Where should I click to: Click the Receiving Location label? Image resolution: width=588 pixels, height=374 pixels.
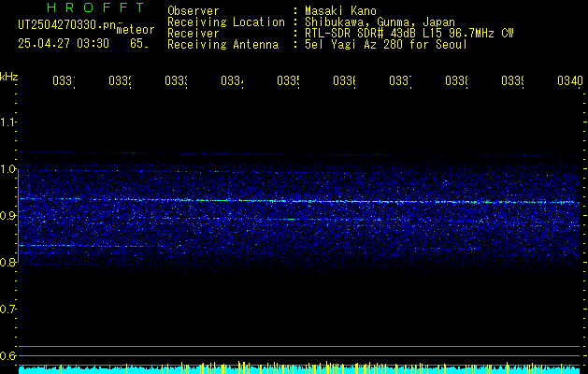[226, 22]
